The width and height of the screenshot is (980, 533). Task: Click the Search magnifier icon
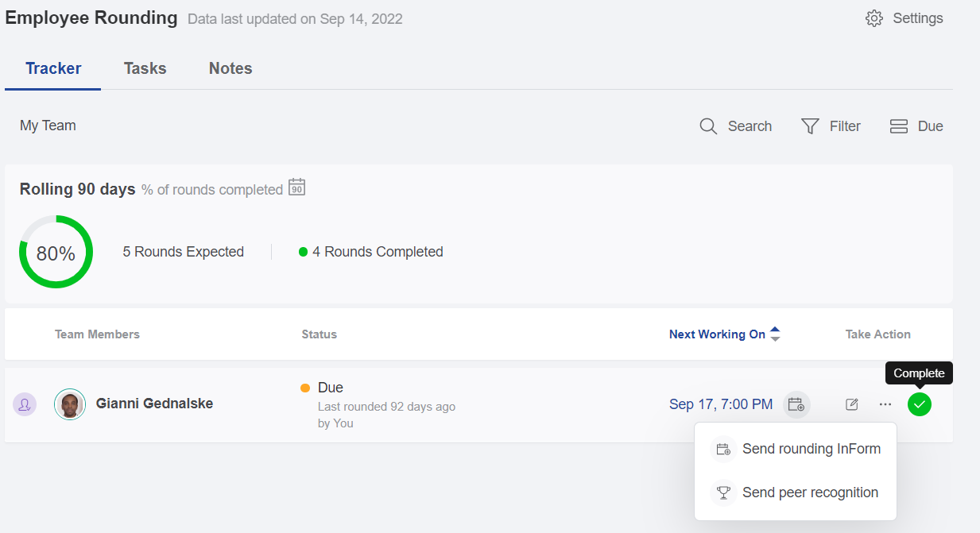click(708, 126)
